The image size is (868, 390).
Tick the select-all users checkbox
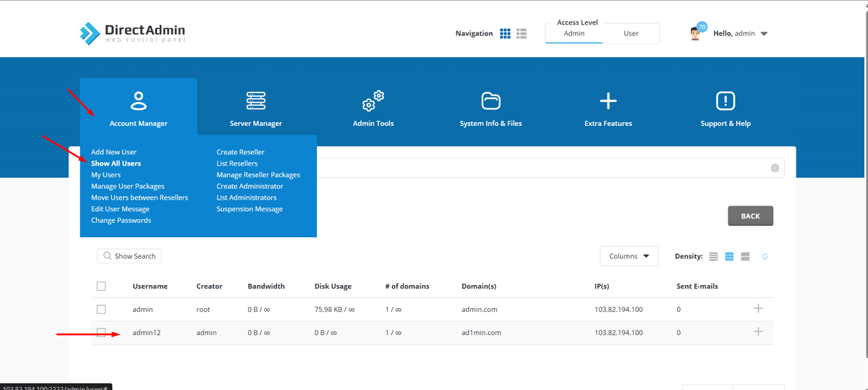pos(101,287)
